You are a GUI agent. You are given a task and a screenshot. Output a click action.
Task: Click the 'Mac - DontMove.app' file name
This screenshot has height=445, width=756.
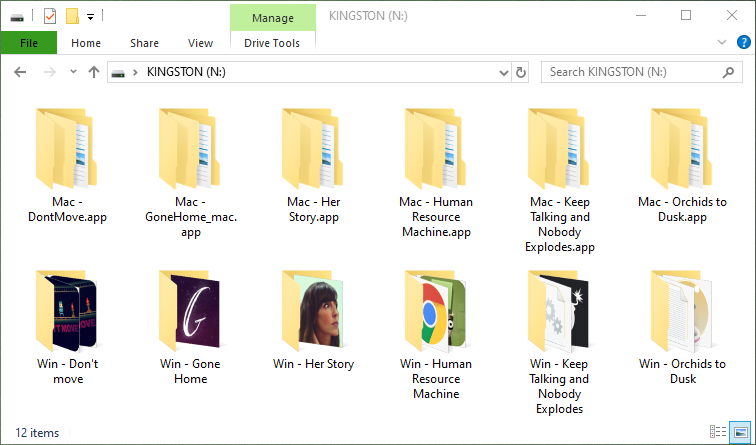pyautogui.click(x=67, y=209)
